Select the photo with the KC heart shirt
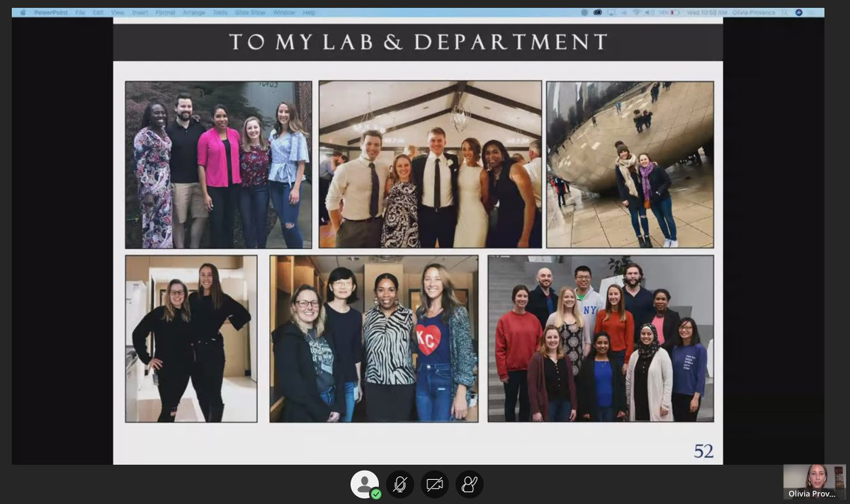Image resolution: width=850 pixels, height=504 pixels. 374,338
